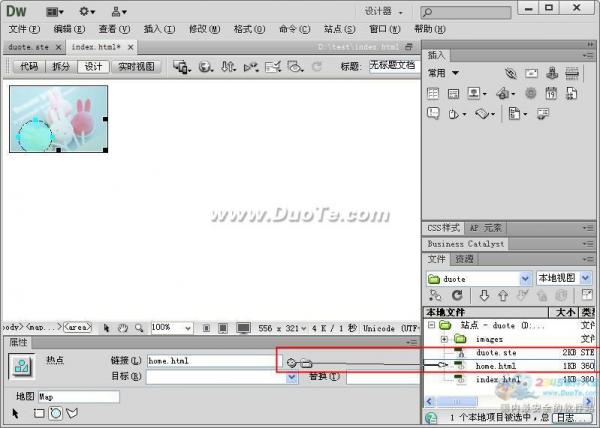This screenshot has height=428, width=600.
Task: Switch to 代码 (Code) view
Action: click(29, 67)
